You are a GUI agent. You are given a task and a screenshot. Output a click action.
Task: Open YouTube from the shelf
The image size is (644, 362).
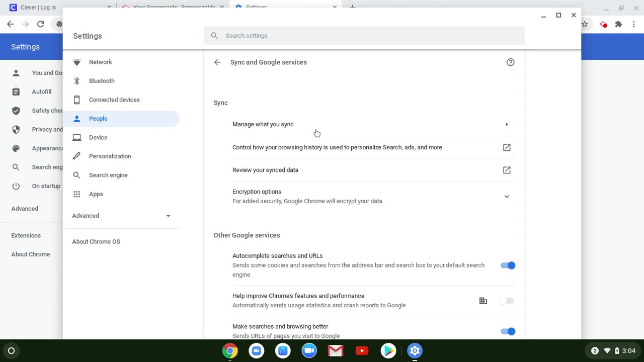[362, 351]
